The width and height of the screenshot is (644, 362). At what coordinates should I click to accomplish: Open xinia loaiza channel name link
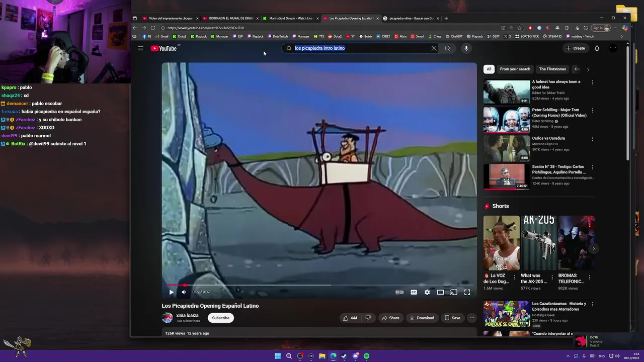[x=187, y=315]
